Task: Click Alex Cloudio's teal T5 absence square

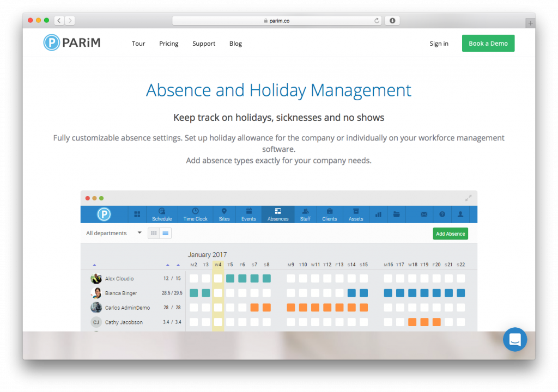Action: pyautogui.click(x=230, y=278)
